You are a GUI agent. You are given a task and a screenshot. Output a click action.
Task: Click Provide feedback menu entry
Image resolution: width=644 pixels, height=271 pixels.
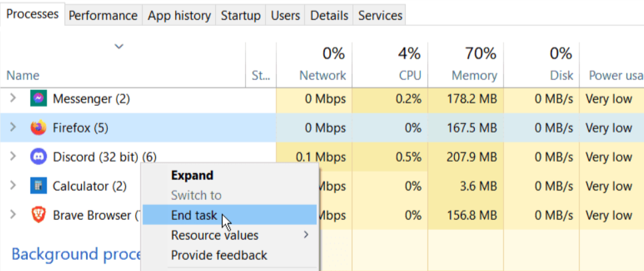(218, 255)
